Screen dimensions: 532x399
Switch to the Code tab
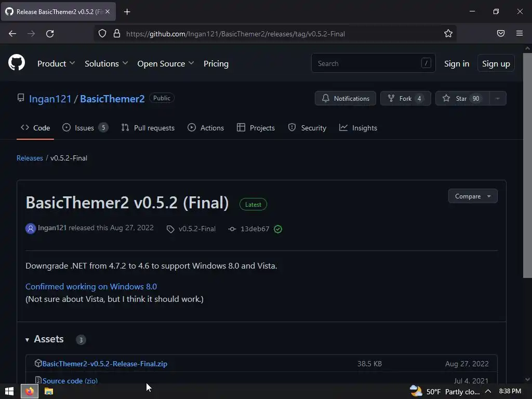[35, 128]
